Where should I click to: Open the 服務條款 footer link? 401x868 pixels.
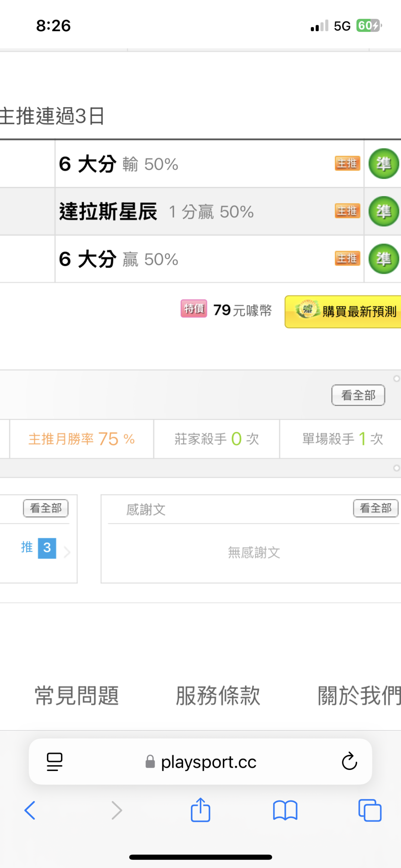tap(218, 695)
